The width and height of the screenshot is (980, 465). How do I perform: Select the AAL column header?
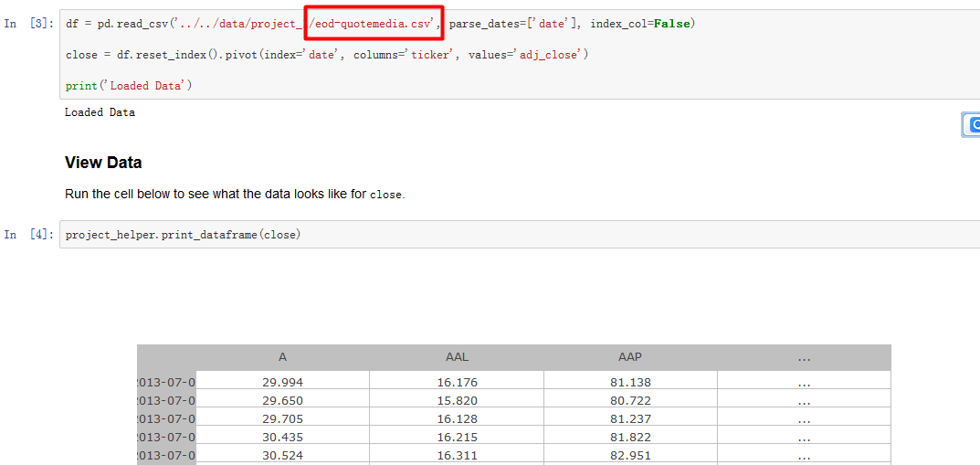457,357
